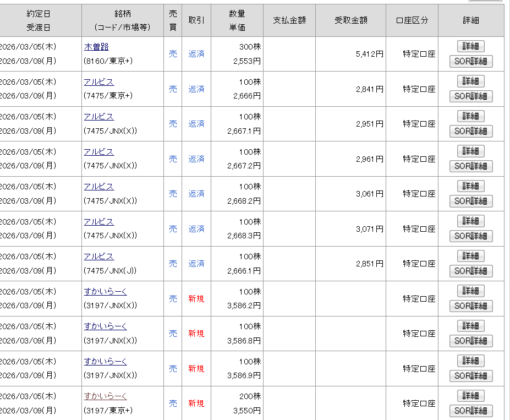This screenshot has width=510, height=420.
Task: Click 詳細 for すかいらーく 3,586.9円 trade
Action: (x=470, y=361)
